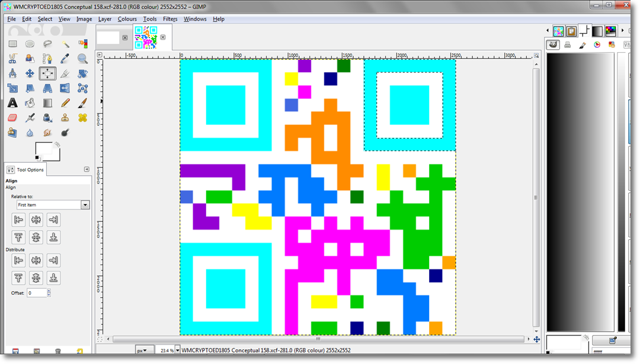
Task: Distribute horizontal centres of targets
Action: pyautogui.click(x=36, y=260)
